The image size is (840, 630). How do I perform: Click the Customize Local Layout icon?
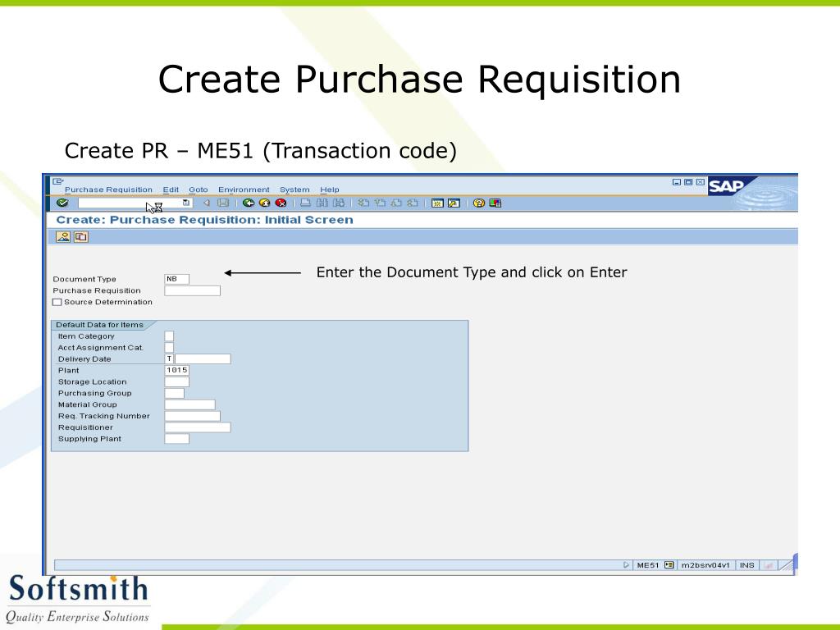point(495,203)
